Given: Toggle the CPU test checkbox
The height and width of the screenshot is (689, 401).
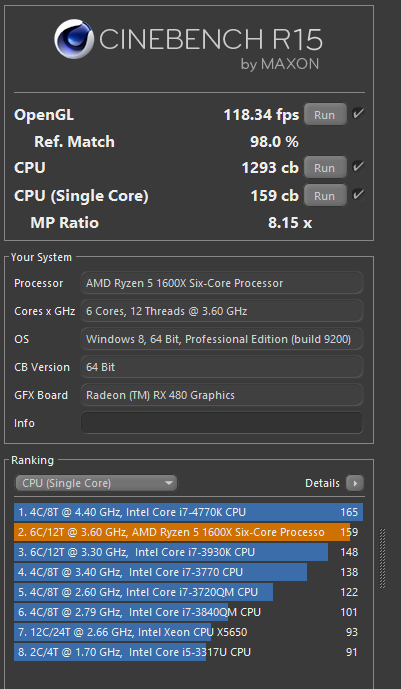Looking at the screenshot, I should pos(358,167).
